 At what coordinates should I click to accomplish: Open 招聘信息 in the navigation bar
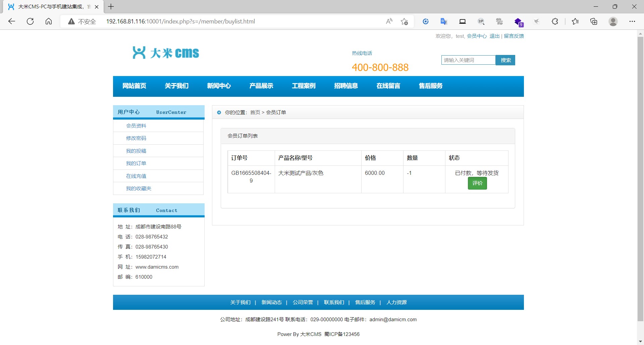click(346, 86)
